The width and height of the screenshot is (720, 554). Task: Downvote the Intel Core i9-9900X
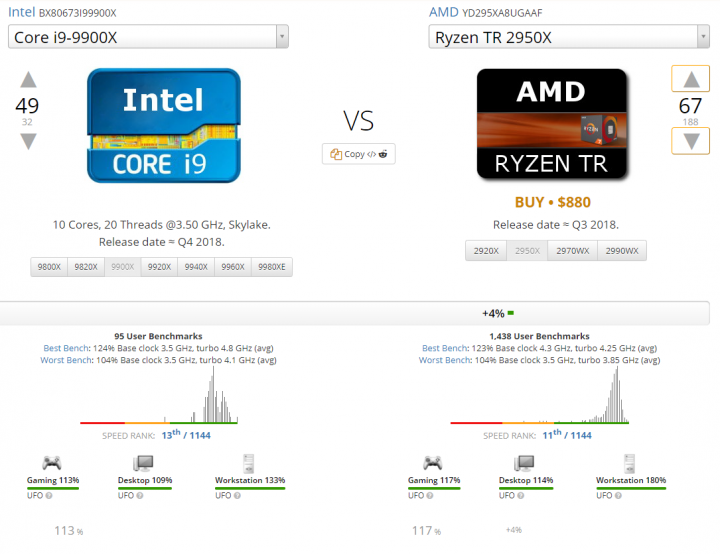coord(28,141)
